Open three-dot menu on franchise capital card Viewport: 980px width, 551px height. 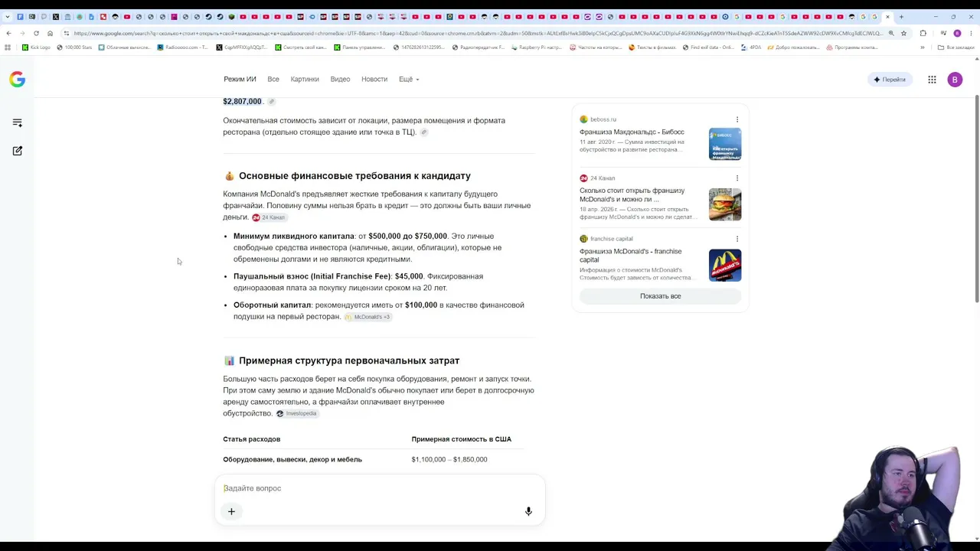(737, 239)
